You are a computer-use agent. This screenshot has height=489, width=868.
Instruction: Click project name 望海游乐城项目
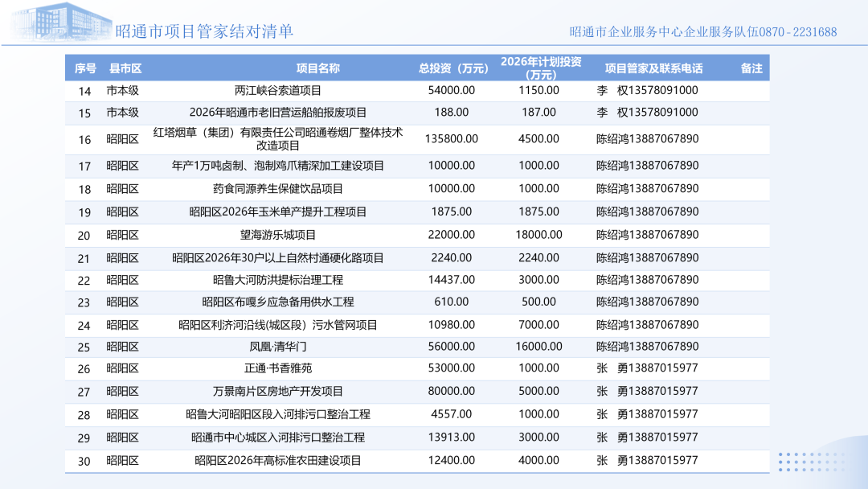pyautogui.click(x=278, y=235)
